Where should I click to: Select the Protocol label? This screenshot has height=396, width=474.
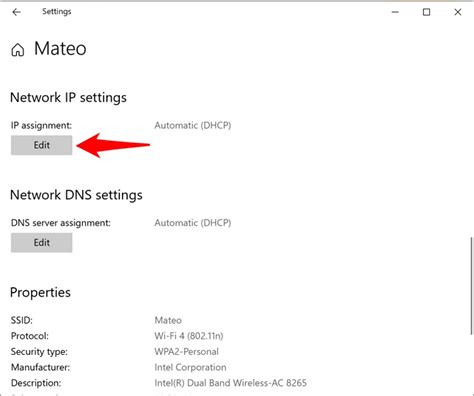click(x=30, y=336)
